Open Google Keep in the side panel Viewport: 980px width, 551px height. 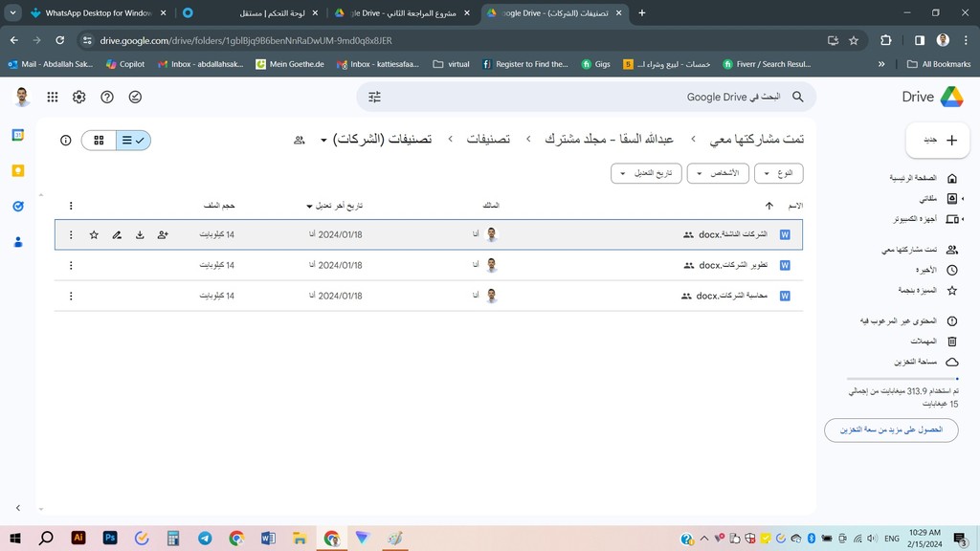pyautogui.click(x=17, y=170)
